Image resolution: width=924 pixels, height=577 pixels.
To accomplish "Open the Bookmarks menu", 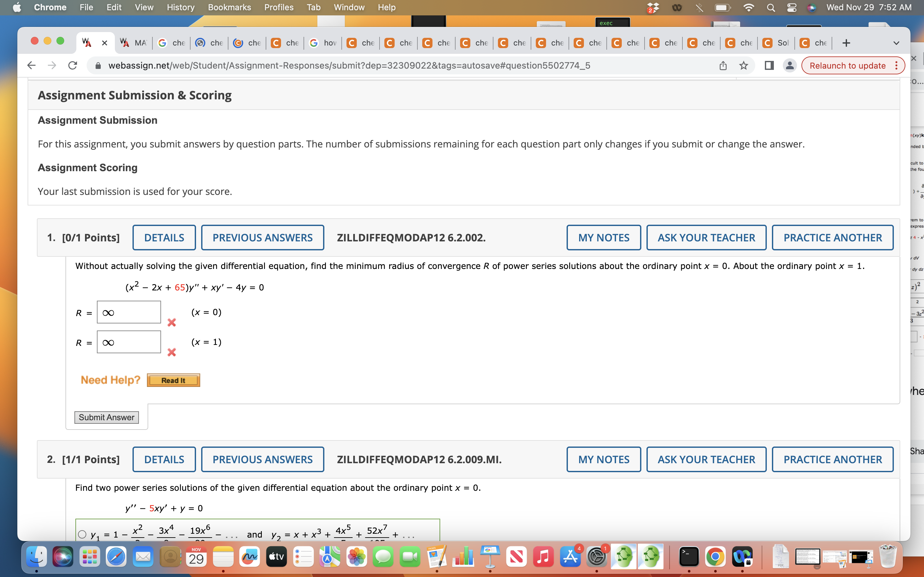I will 229,7.
